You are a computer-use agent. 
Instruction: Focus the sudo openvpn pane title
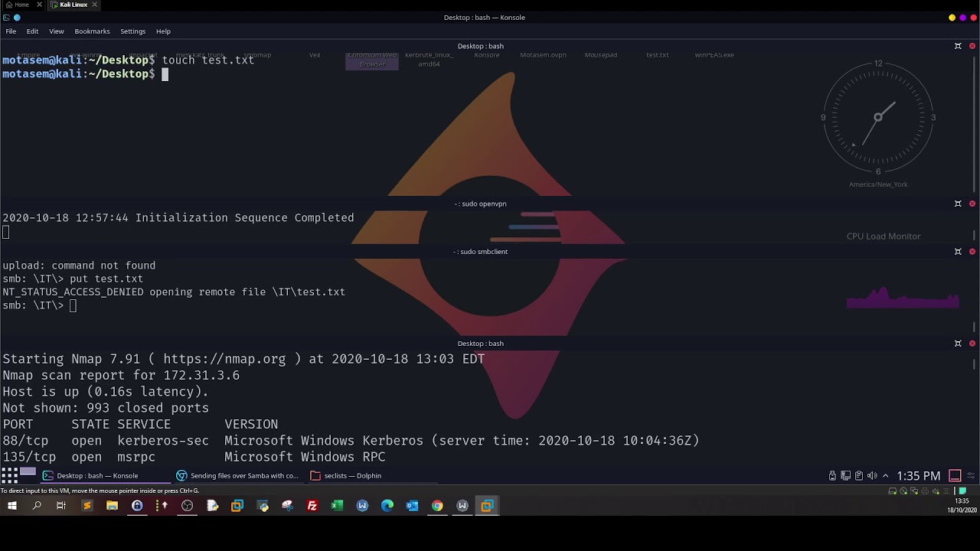pos(481,204)
